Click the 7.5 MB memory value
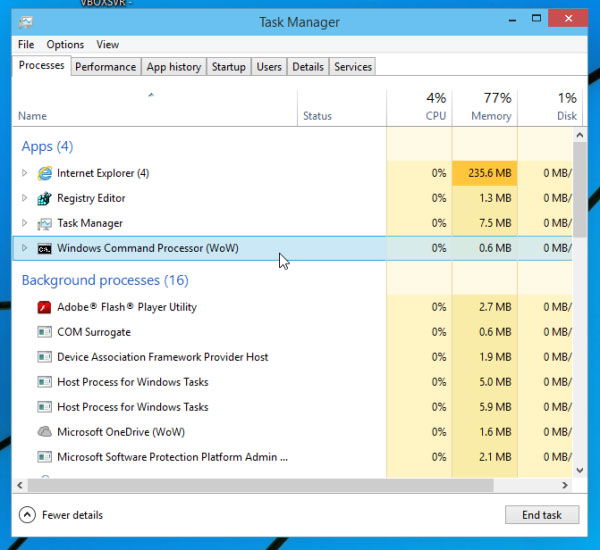The width and height of the screenshot is (600, 550). tap(495, 223)
